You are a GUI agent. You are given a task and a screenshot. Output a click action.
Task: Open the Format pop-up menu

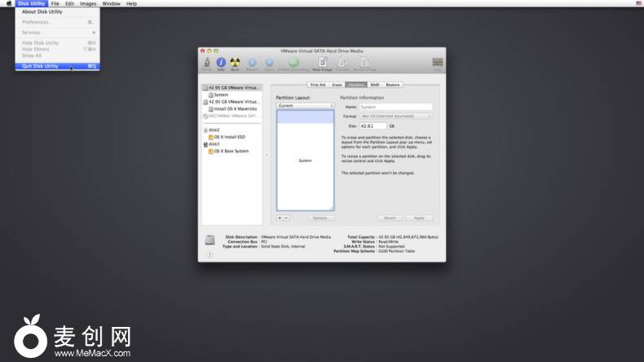(x=395, y=117)
